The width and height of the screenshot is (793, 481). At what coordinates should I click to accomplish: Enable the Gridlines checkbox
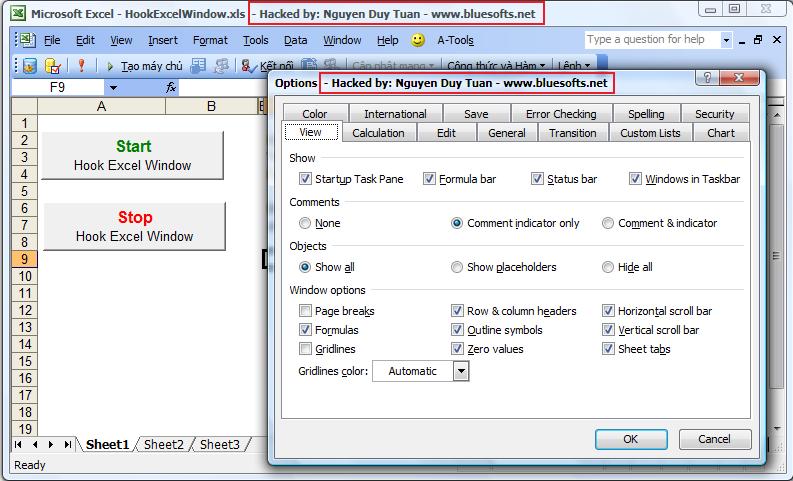click(305, 349)
